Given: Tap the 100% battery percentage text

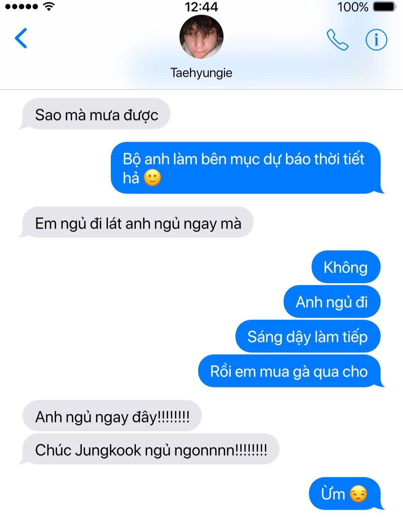Looking at the screenshot, I should click(353, 7).
